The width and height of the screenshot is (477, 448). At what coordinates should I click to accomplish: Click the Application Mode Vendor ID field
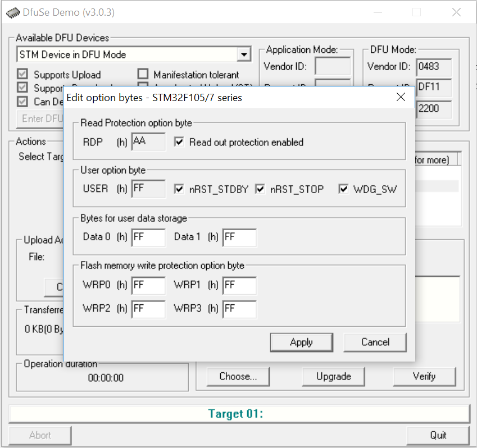[x=333, y=66]
